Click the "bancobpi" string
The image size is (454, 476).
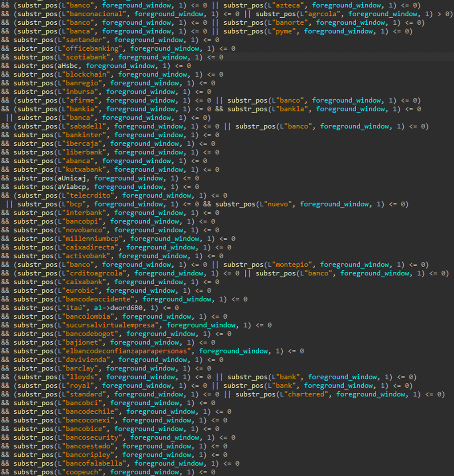(82, 221)
